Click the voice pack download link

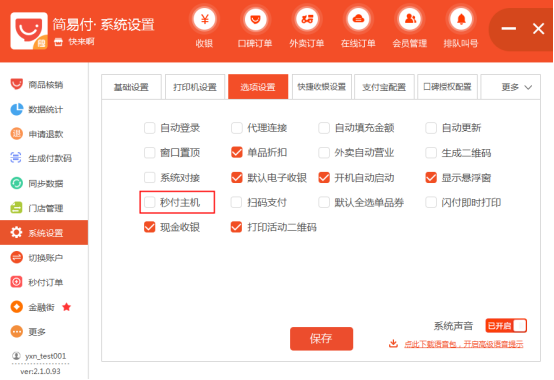click(x=464, y=344)
